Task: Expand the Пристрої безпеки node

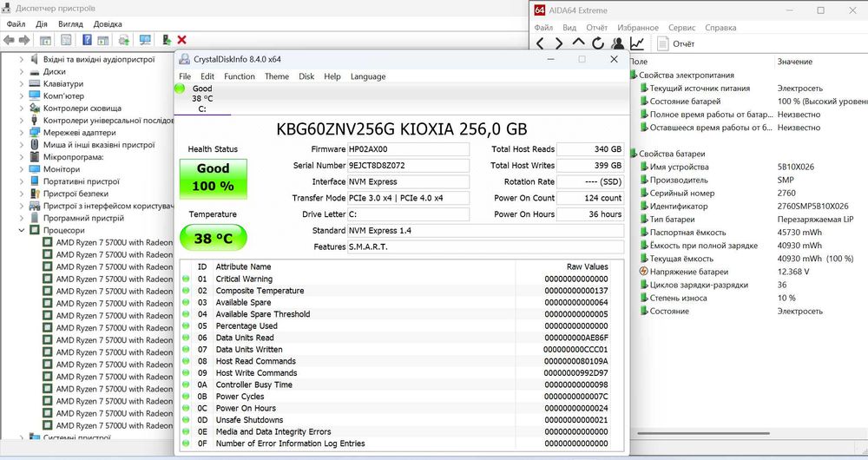Action: (x=22, y=194)
